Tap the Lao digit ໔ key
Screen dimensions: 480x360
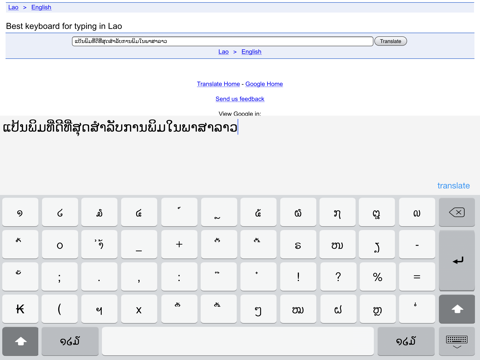coord(139,212)
